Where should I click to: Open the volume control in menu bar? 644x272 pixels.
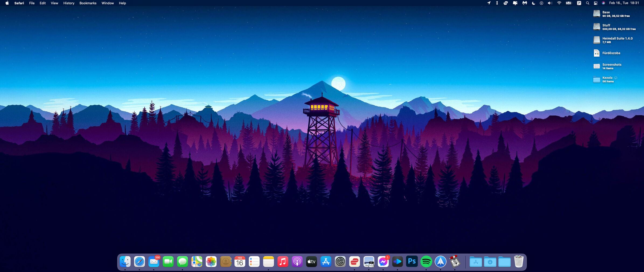pyautogui.click(x=550, y=3)
